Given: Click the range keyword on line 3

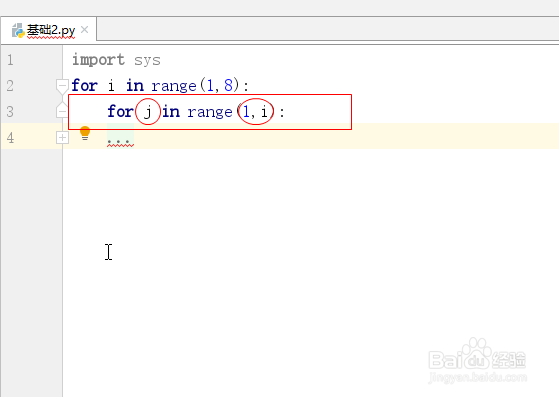Looking at the screenshot, I should click(210, 113).
